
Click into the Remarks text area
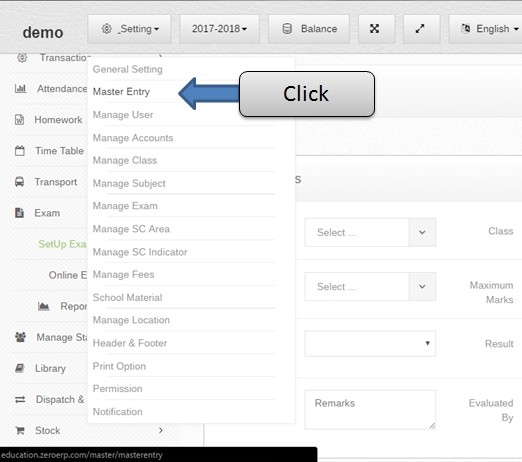point(370,410)
